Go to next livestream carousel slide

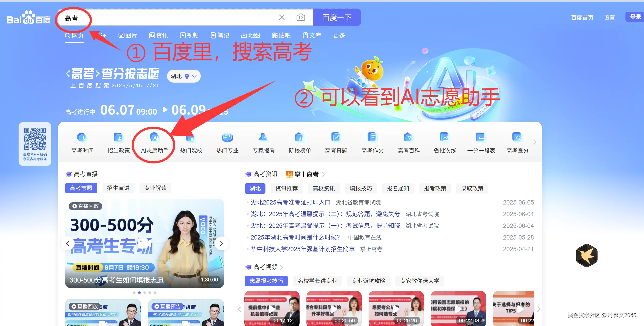[221, 243]
